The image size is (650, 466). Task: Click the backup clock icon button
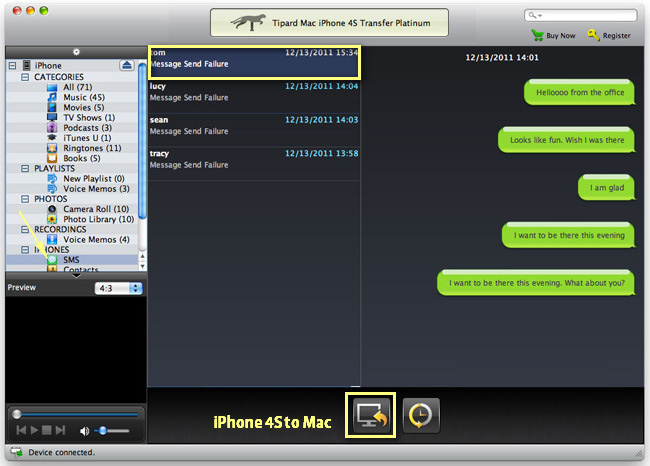[421, 415]
